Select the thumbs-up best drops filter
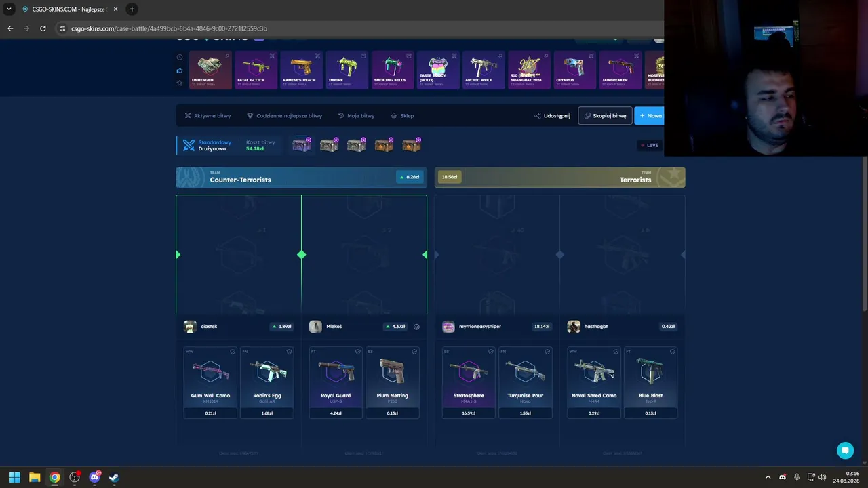The height and width of the screenshot is (488, 868). pos(180,70)
